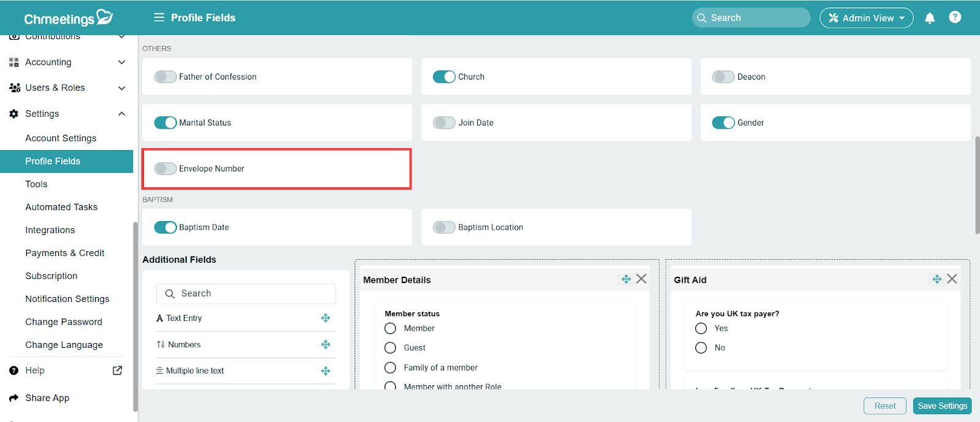Click the move handle on Gift Aid
The height and width of the screenshot is (422, 980).
(937, 279)
